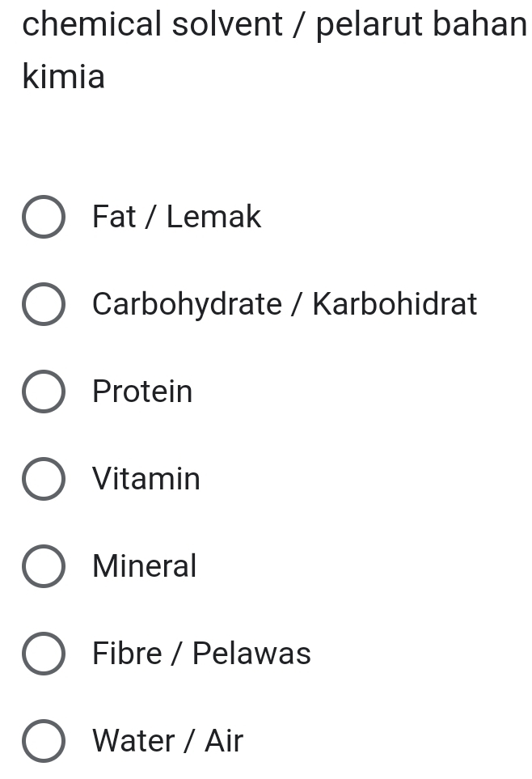Select the Water / Air radio button

click(x=44, y=740)
